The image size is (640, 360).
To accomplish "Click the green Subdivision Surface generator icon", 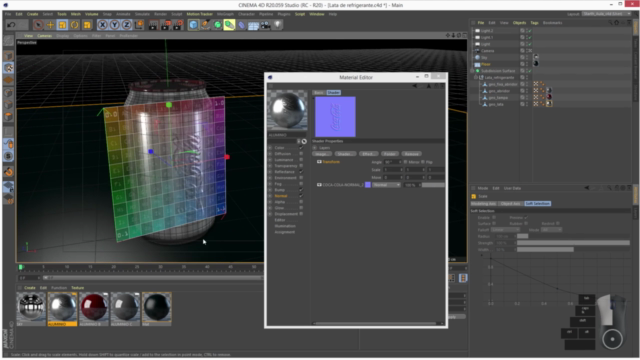I will 218,25.
